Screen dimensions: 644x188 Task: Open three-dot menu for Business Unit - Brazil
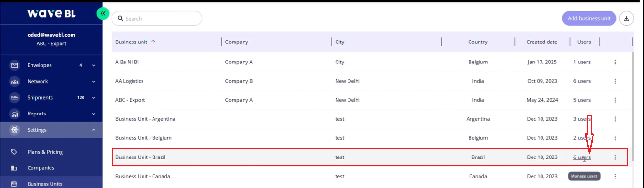[615, 157]
